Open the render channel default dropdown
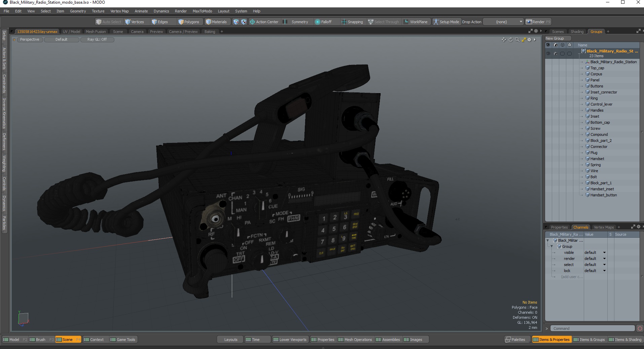This screenshot has width=644, height=349. pos(595,259)
